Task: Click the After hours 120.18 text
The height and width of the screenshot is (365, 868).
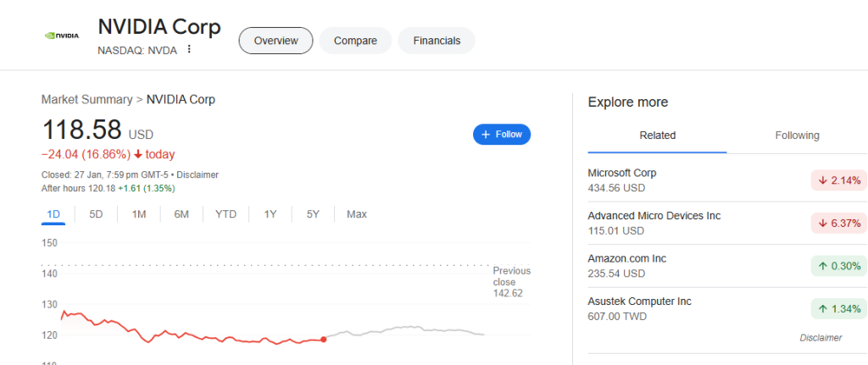Action: 79,189
